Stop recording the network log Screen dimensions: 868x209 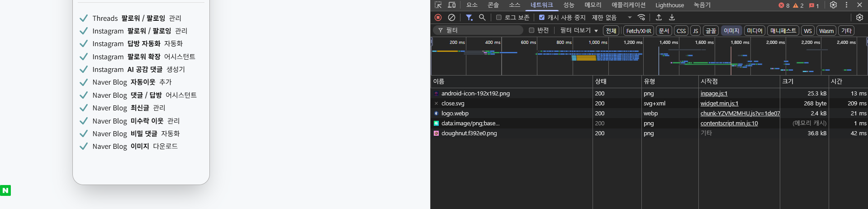pyautogui.click(x=438, y=17)
